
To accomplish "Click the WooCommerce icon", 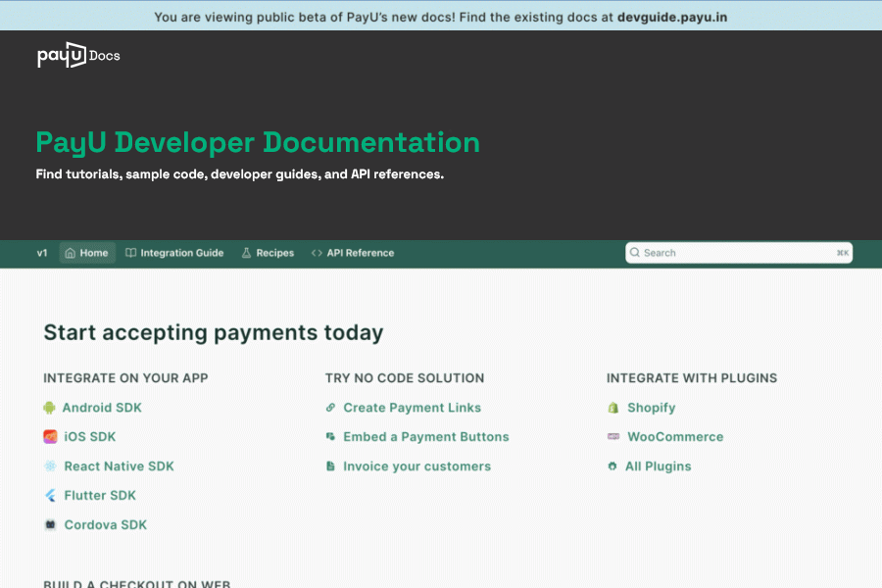I will click(613, 437).
